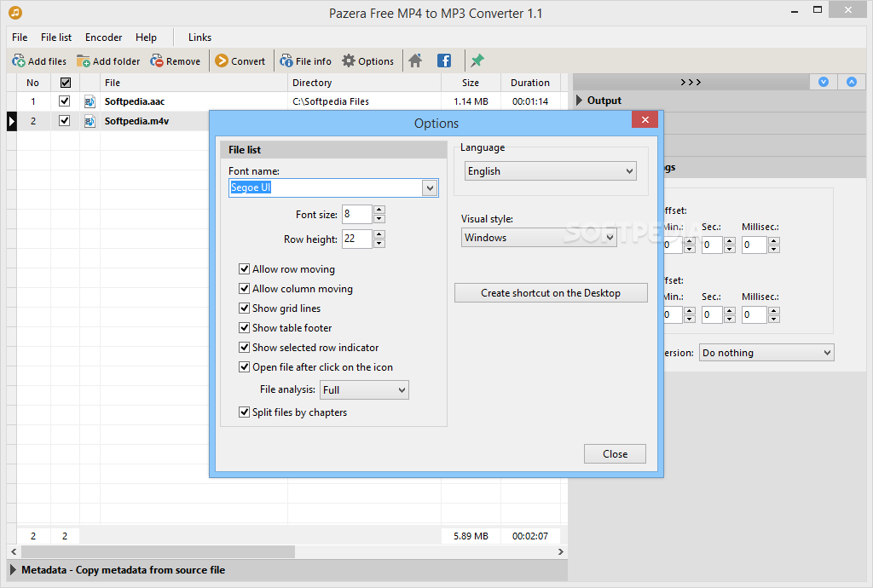Viewport: 873px width, 588px height.
Task: Click the Remove toolbar icon
Action: point(157,61)
